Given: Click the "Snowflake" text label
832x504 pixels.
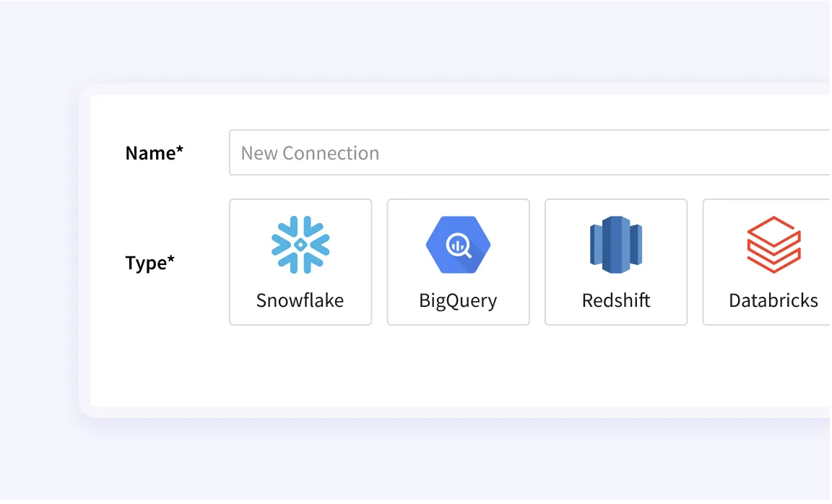Looking at the screenshot, I should click(300, 300).
